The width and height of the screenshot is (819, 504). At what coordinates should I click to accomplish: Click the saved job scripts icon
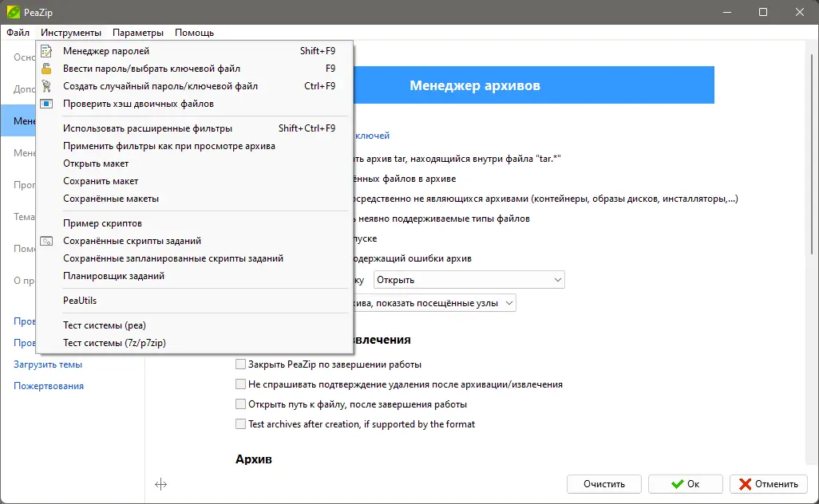pos(46,241)
